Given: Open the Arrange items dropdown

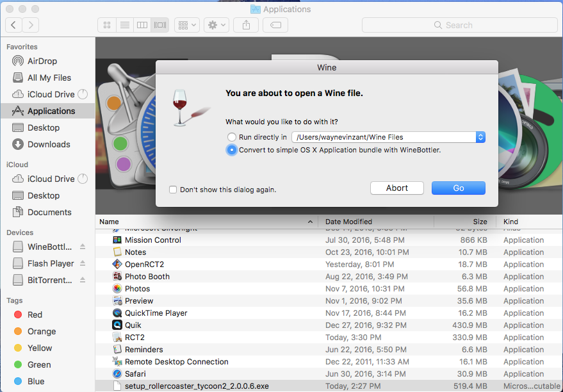Looking at the screenshot, I should pyautogui.click(x=187, y=25).
